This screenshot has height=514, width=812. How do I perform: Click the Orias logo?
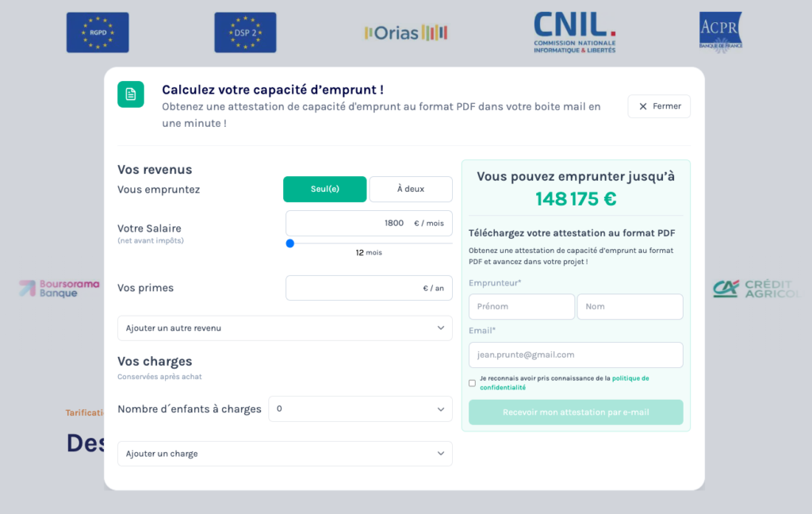click(x=406, y=33)
